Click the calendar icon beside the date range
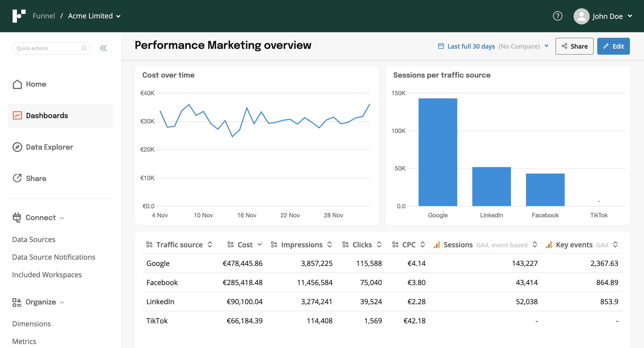This screenshot has height=348, width=644. click(441, 46)
